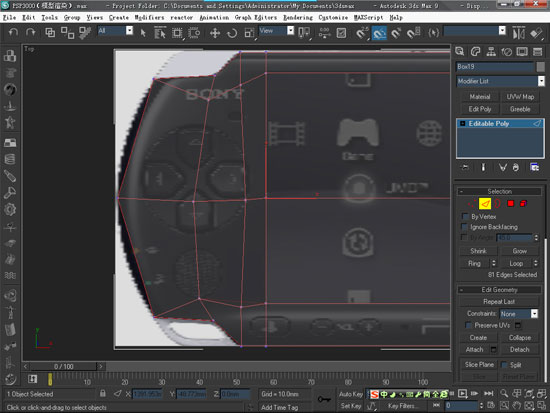Select Element sub-object level icon
The image size is (550, 413).
coord(523,204)
